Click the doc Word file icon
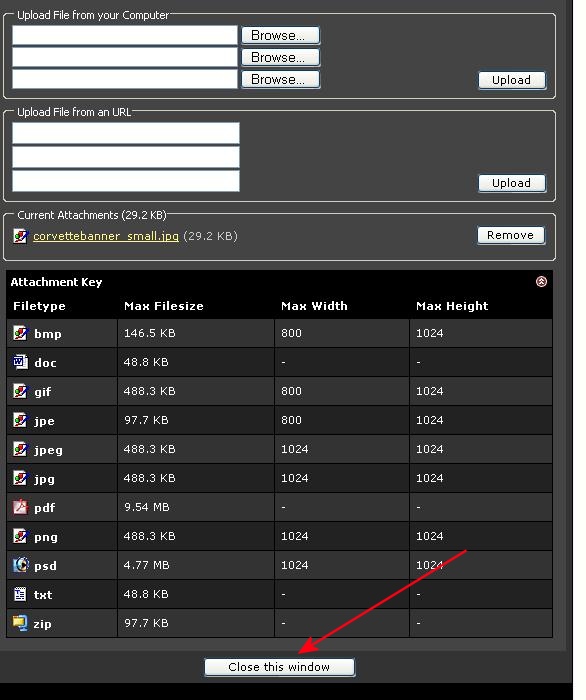586x700 pixels. click(20, 362)
